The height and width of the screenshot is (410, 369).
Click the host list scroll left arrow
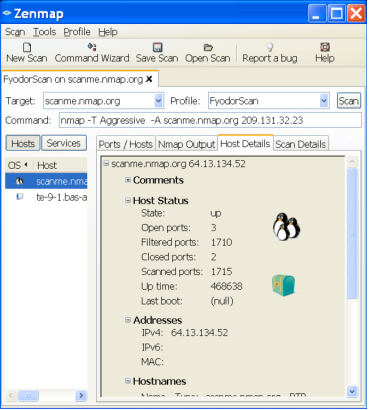pyautogui.click(x=11, y=396)
